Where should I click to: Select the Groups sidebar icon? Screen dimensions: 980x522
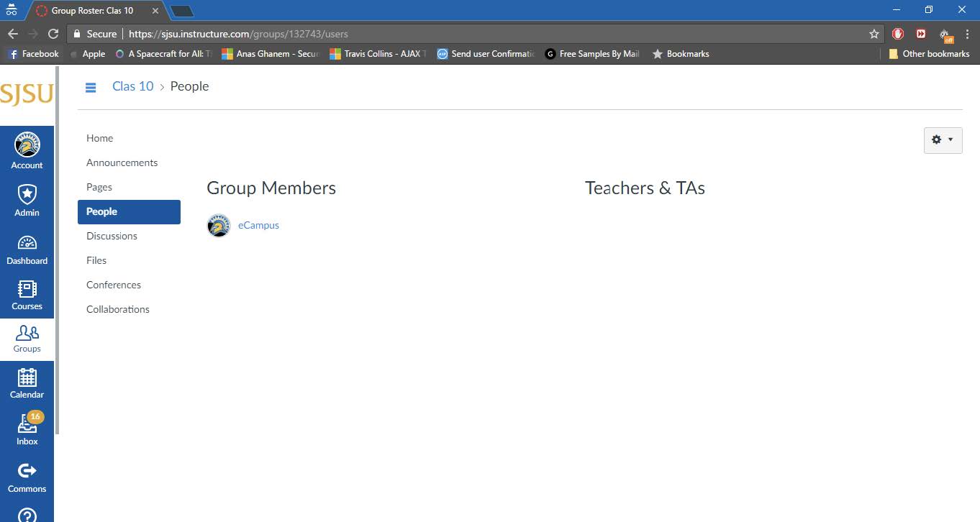[27, 338]
